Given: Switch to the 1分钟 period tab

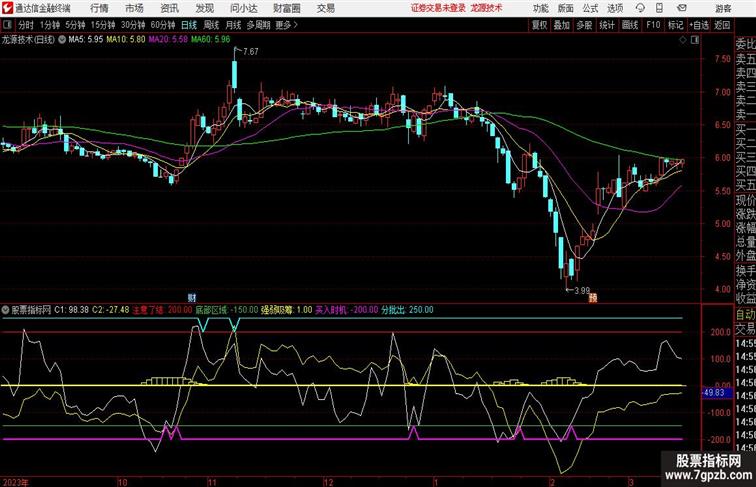Looking at the screenshot, I should [x=50, y=25].
